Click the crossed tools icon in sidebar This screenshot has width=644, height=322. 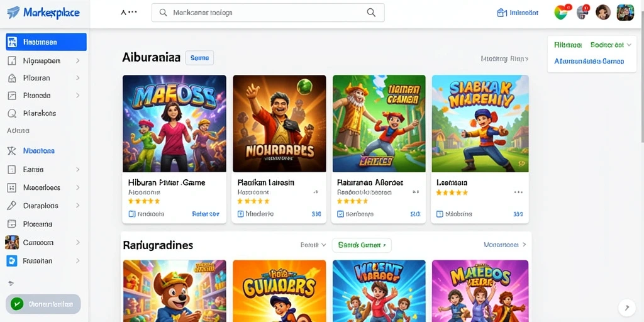pos(12,151)
